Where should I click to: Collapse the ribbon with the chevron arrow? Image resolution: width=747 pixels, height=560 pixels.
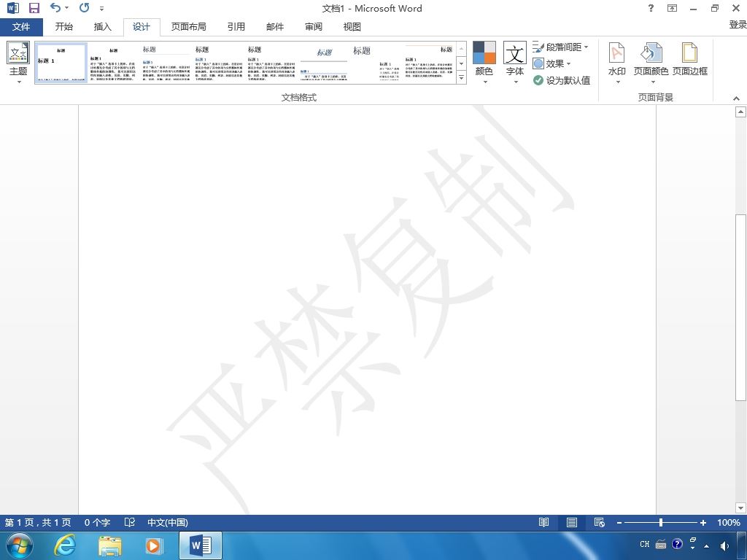[737, 98]
